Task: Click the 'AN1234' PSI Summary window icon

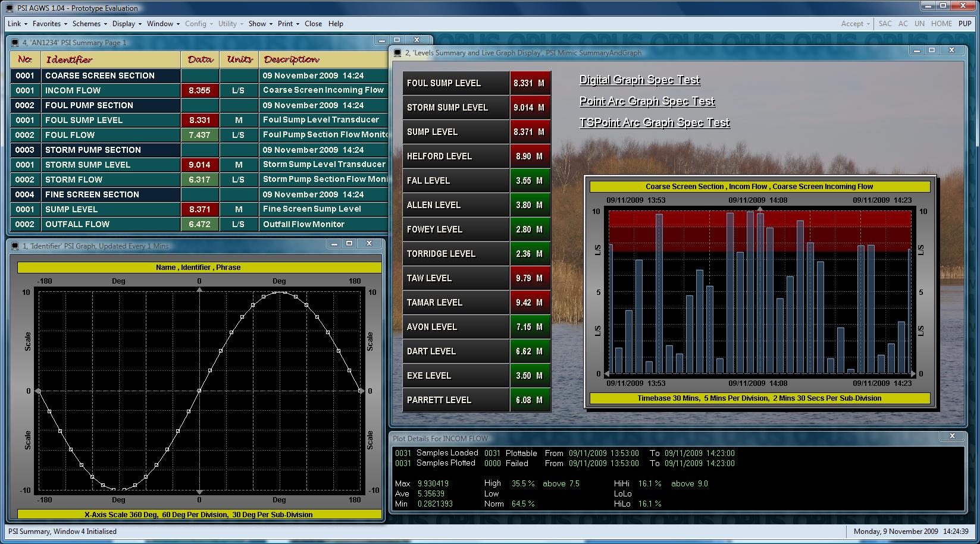Action: pyautogui.click(x=14, y=43)
